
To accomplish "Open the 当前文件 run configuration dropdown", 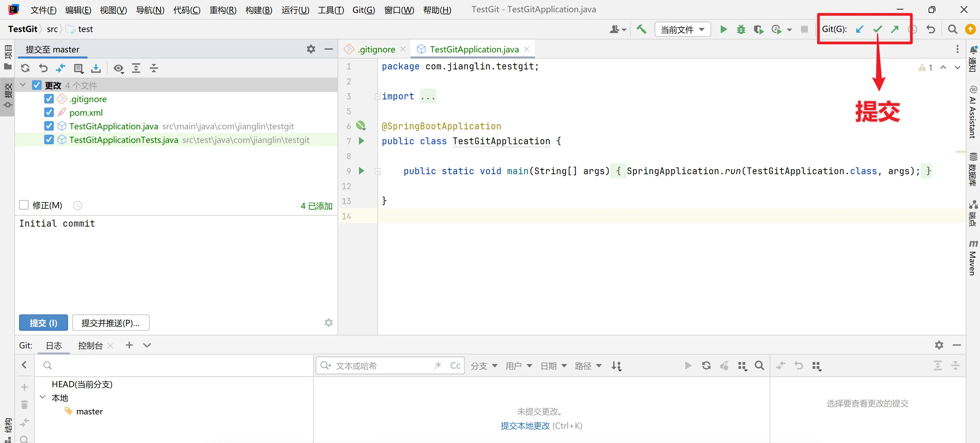I will tap(683, 29).
